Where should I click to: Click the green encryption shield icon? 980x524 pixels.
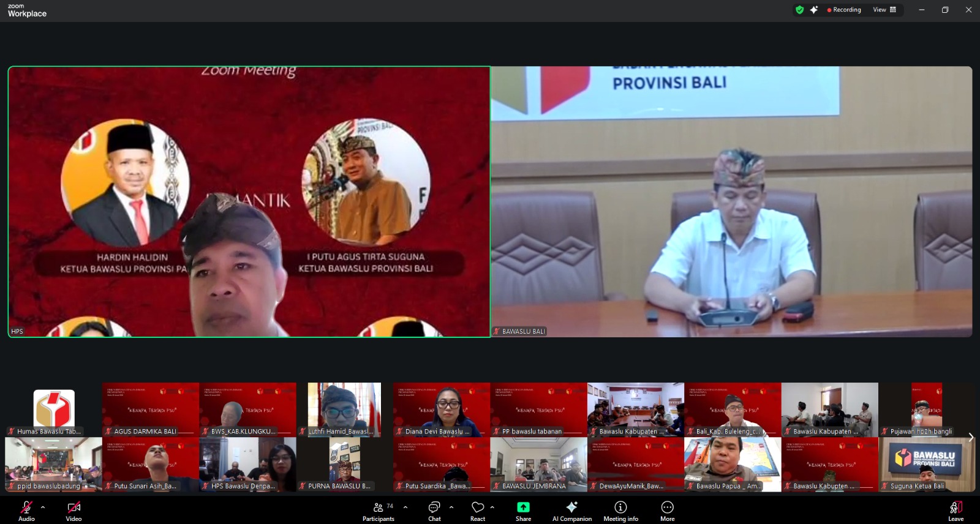point(799,10)
